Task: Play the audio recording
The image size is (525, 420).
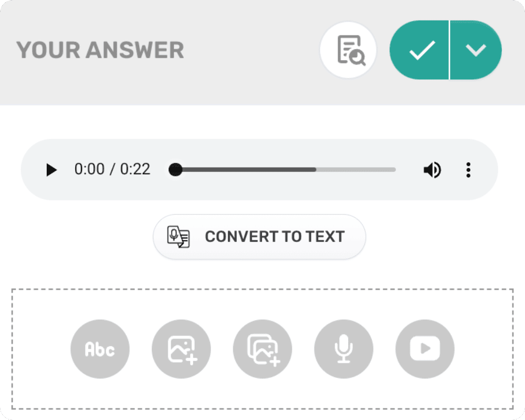Action: [51, 170]
